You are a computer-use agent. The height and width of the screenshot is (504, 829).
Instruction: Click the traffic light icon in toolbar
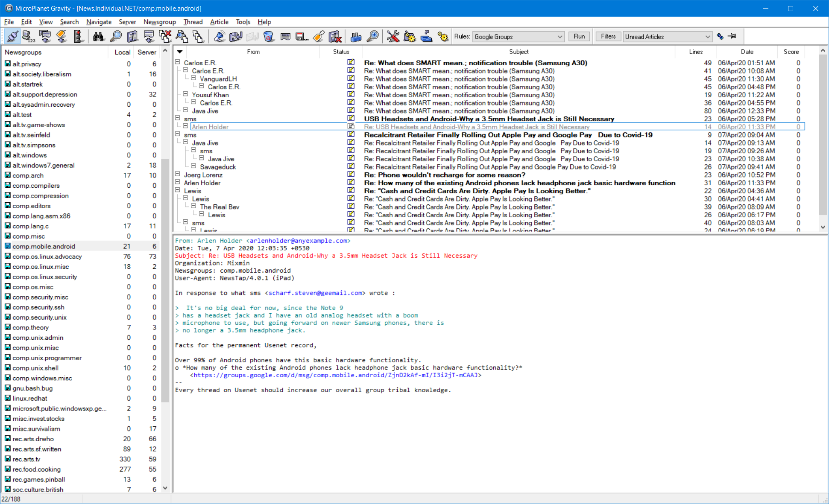pos(78,37)
